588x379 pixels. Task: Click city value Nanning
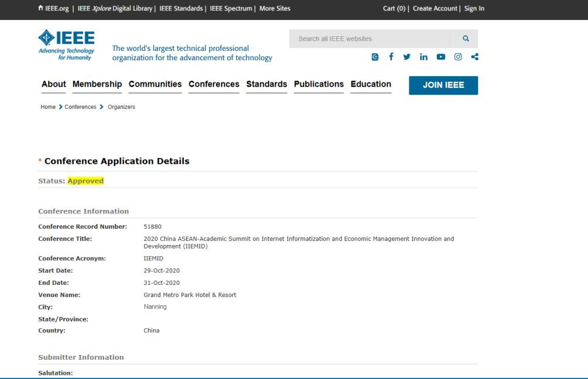155,306
